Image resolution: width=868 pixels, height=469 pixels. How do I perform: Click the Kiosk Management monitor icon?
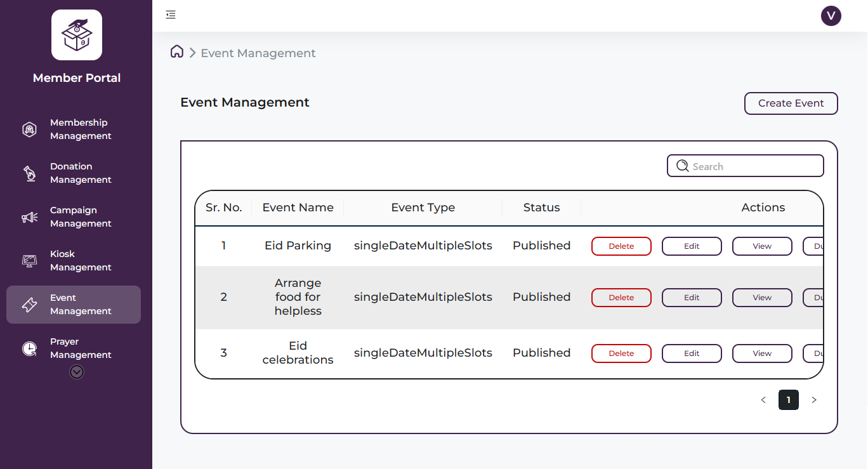point(29,260)
